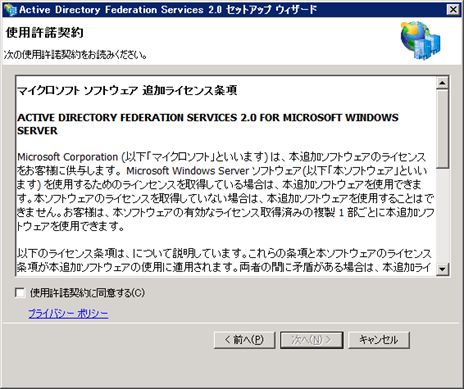Click the 次へ(N) next button

312,340
